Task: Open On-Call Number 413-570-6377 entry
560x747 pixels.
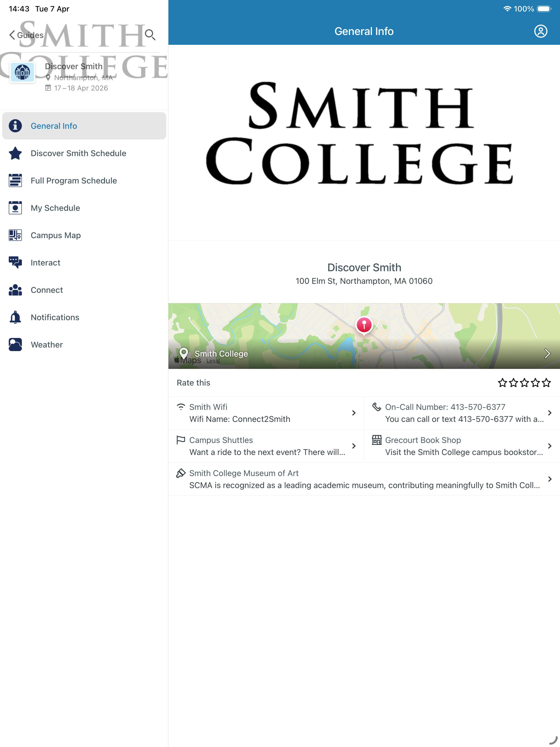Action: point(462,413)
